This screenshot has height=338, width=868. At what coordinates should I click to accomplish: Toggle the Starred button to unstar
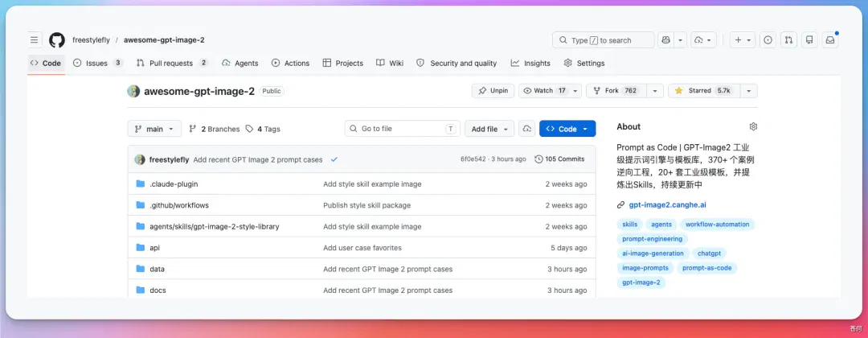pos(703,91)
